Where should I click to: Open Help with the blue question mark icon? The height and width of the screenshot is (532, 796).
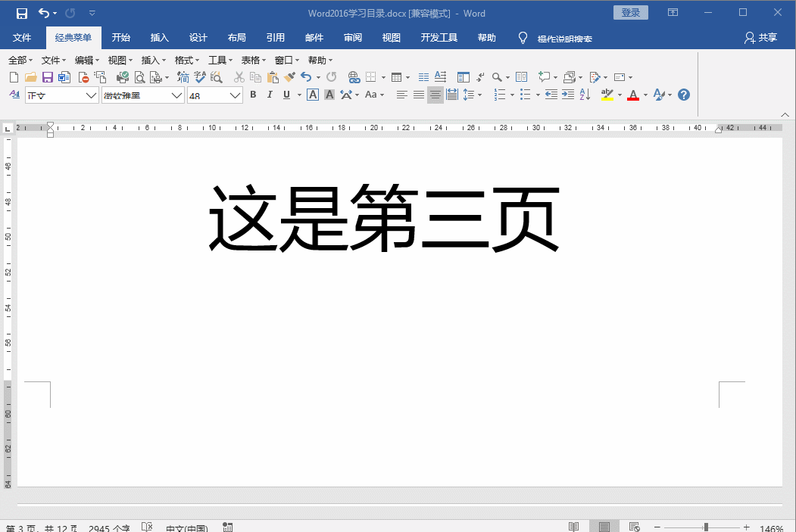point(684,95)
